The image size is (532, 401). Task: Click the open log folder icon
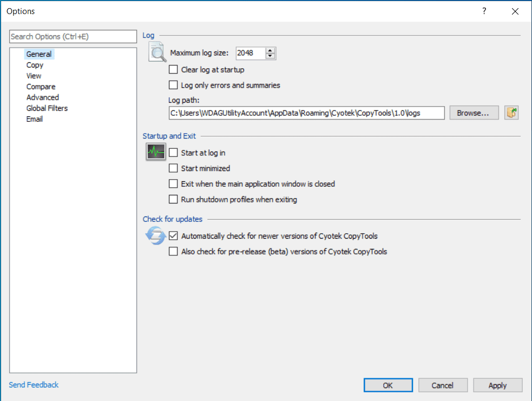(511, 113)
